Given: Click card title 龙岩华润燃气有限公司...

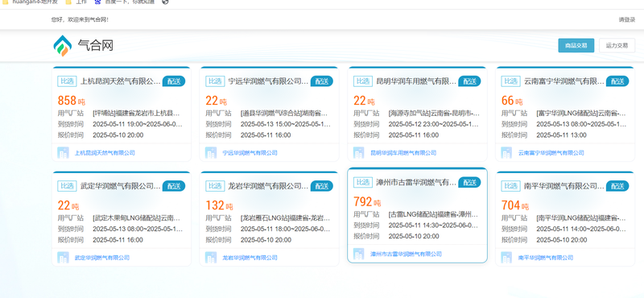Looking at the screenshot, I should click(268, 186).
